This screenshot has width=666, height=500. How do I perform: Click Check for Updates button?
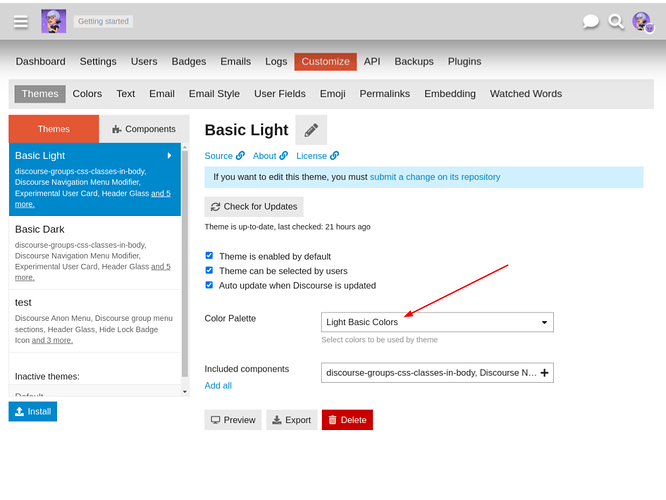[x=254, y=206]
